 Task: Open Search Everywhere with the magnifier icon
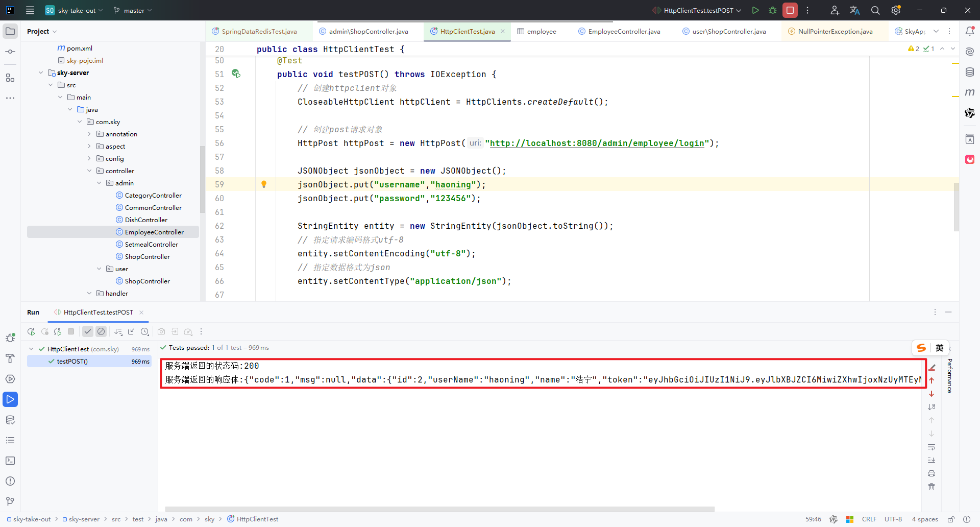click(x=876, y=10)
